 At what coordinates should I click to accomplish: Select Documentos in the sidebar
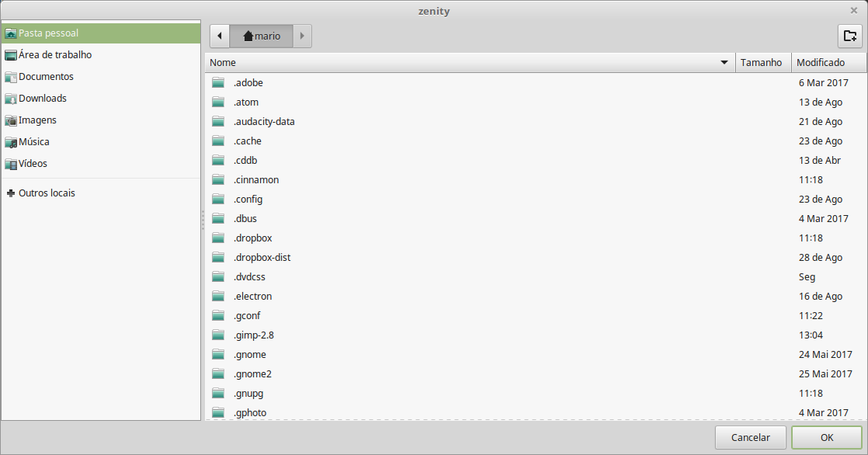click(x=46, y=77)
